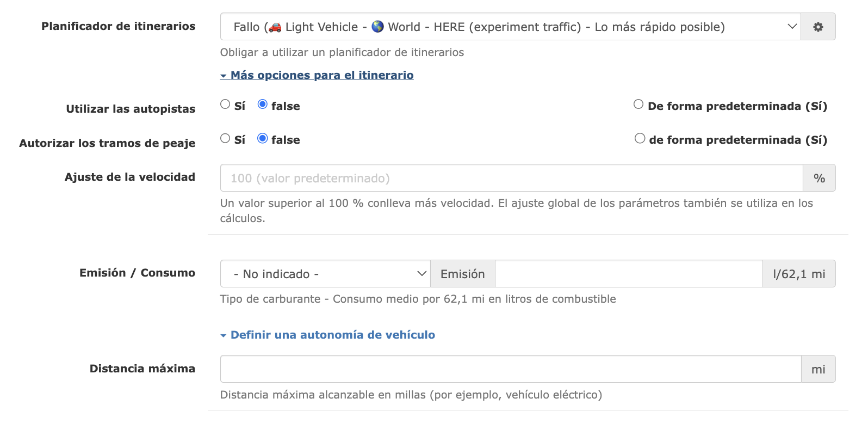This screenshot has height=429, width=868.
Task: Toggle Definir una autonomía de vehículo section
Action: tap(327, 335)
